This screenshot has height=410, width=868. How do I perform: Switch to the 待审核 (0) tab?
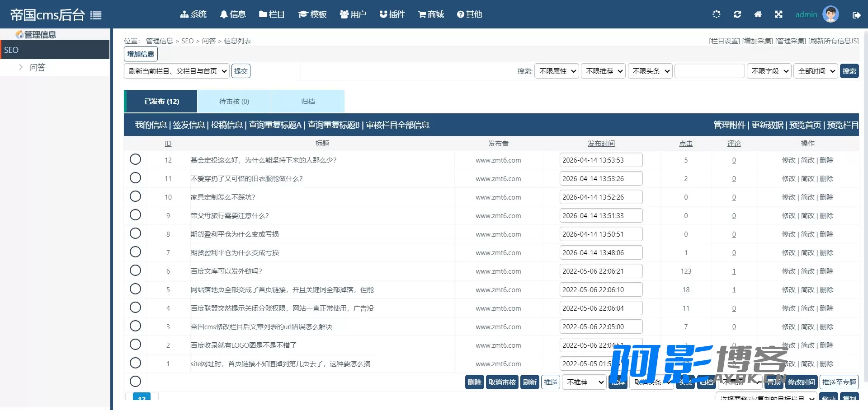point(234,102)
